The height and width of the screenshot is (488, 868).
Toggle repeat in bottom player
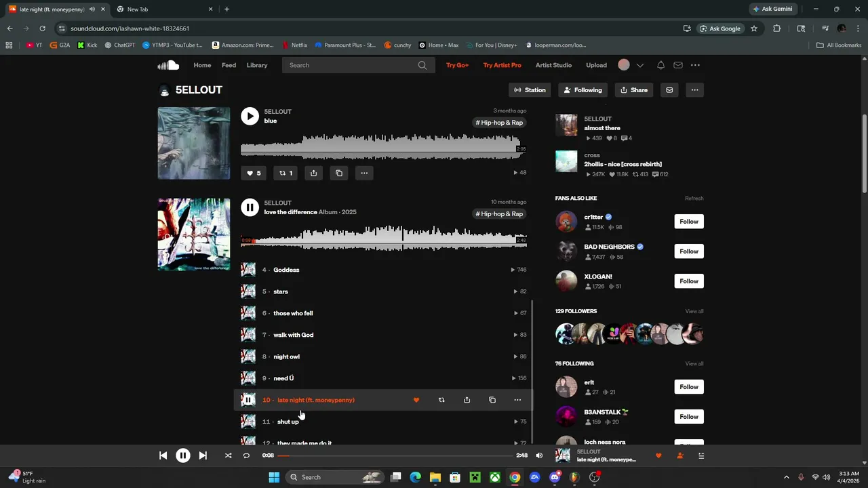click(x=246, y=455)
